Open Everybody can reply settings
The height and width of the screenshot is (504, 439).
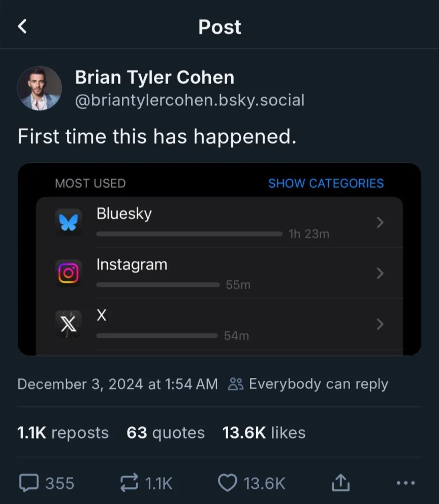[x=308, y=384]
